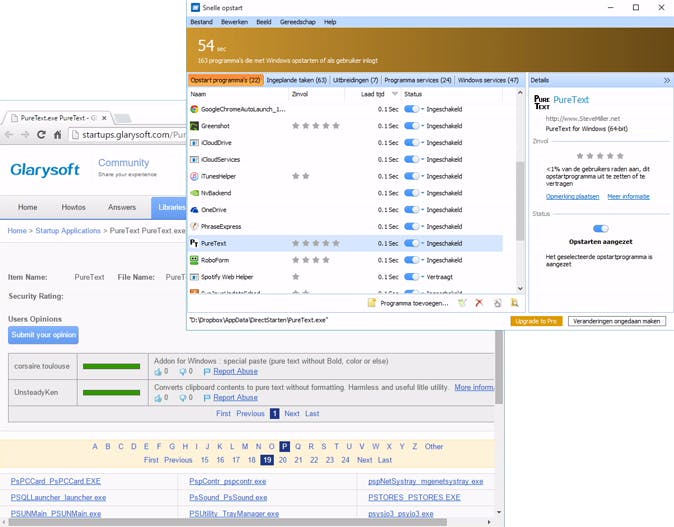
Task: Click startup list scroll down arrow
Action: [x=520, y=289]
